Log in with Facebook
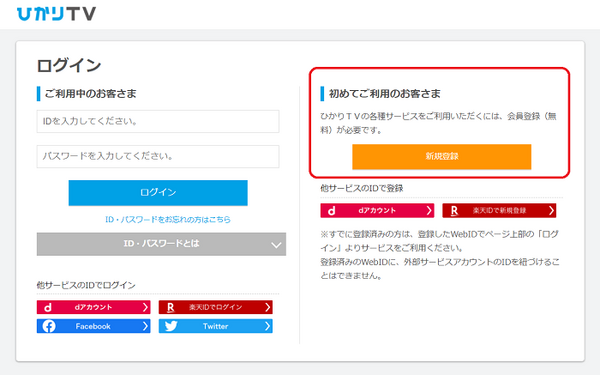Viewport: 600px width, 375px height. point(93,326)
